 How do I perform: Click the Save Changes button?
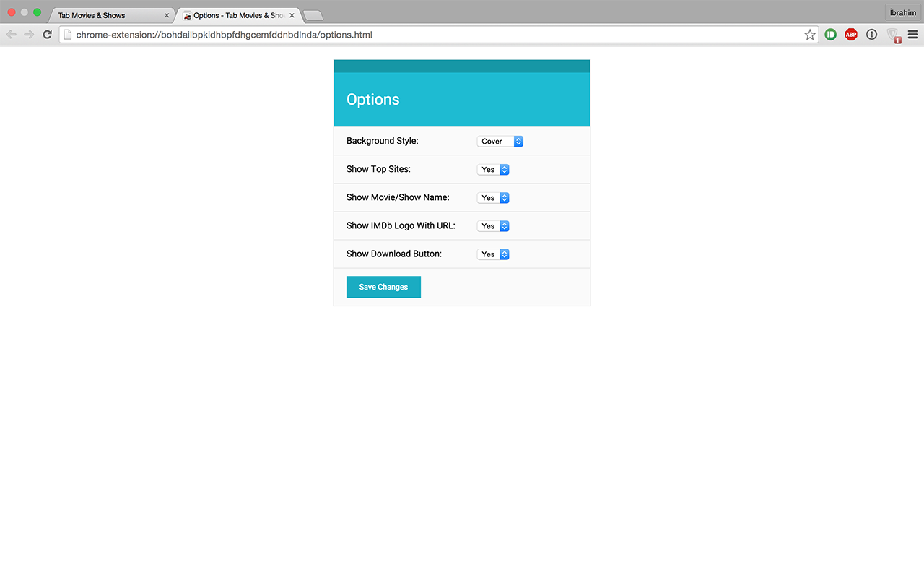383,287
